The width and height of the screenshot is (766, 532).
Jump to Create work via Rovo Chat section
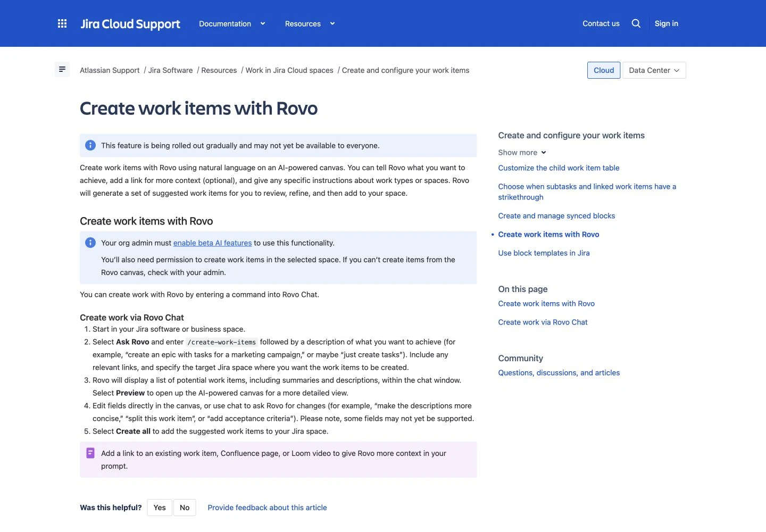543,322
